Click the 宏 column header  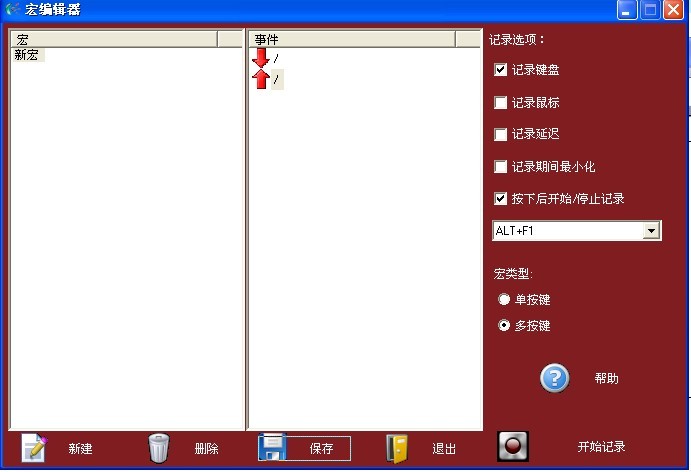114,39
